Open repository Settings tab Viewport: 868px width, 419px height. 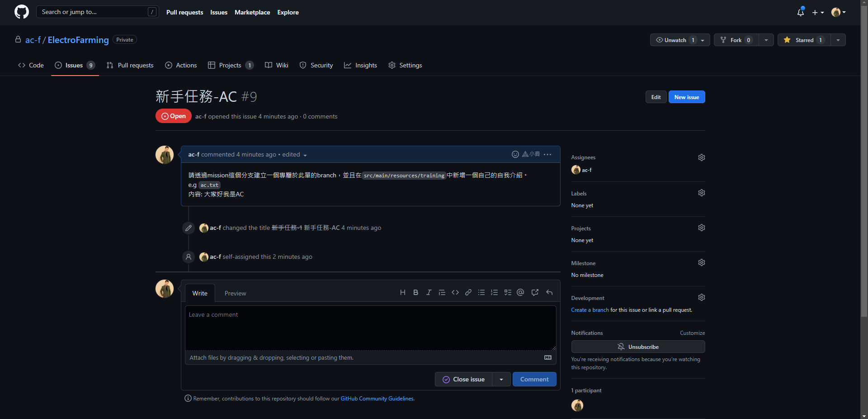coord(405,65)
